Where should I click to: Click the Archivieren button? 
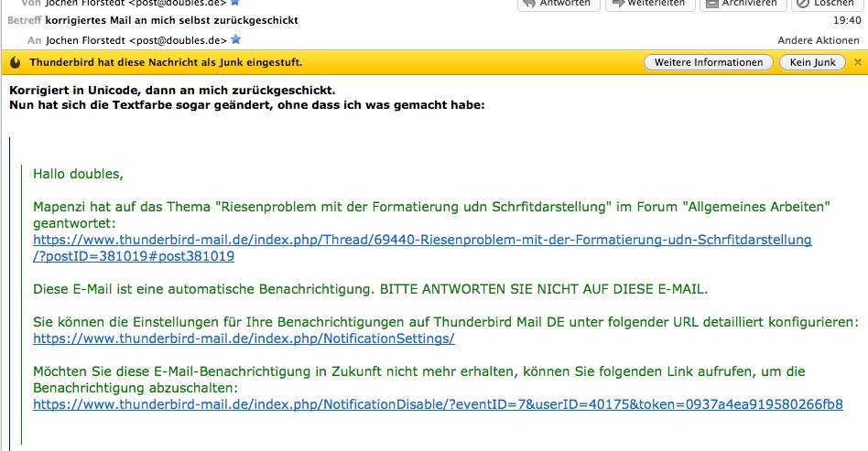(743, 4)
